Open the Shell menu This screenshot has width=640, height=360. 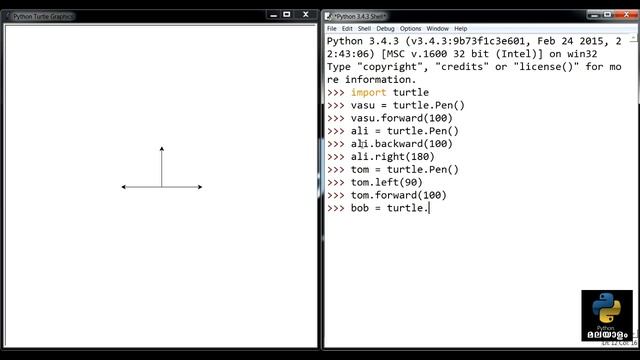pyautogui.click(x=364, y=29)
